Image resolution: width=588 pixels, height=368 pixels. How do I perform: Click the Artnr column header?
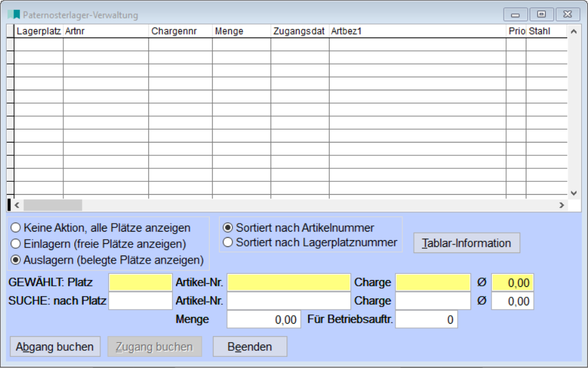pyautogui.click(x=105, y=31)
